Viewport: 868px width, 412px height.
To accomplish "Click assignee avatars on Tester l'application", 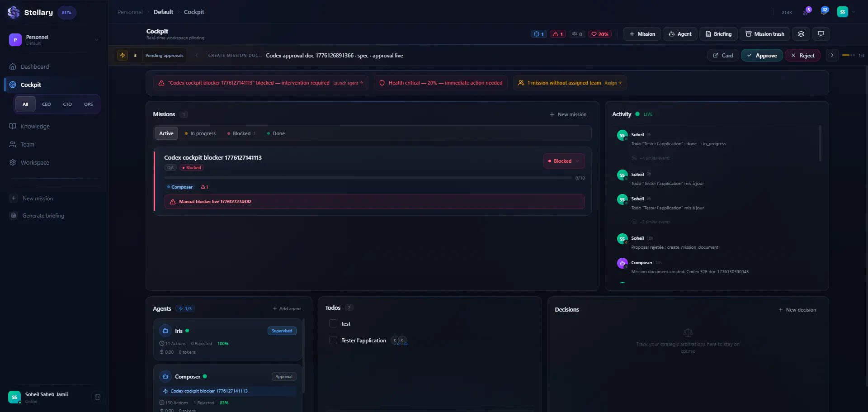I will coord(399,341).
